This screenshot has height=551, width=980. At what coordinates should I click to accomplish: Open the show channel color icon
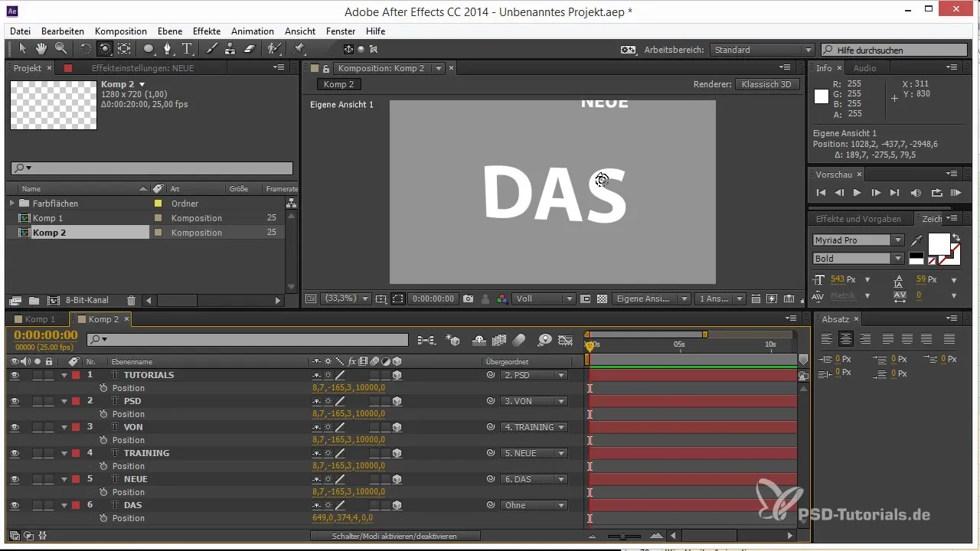(x=502, y=298)
